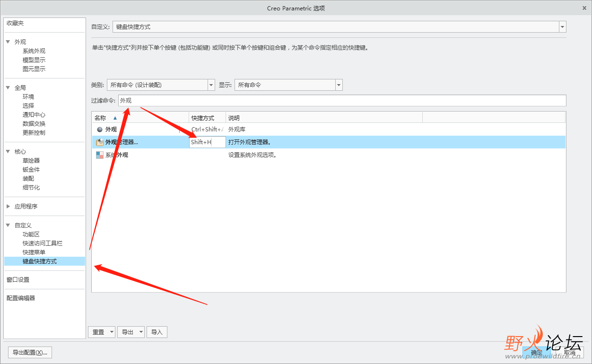
Task: Open 系统外观 settings page
Action: coord(34,51)
